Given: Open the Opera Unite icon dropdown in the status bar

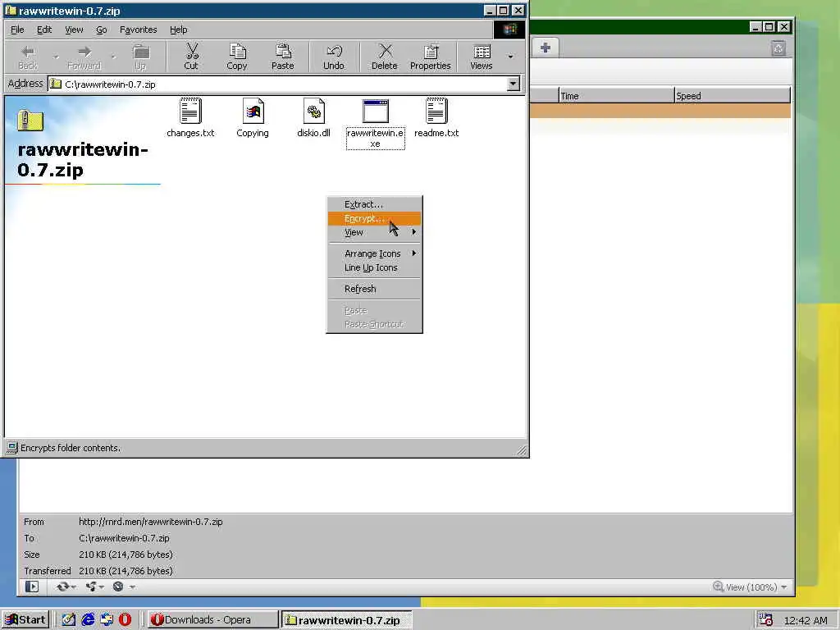Looking at the screenshot, I should 94,587.
